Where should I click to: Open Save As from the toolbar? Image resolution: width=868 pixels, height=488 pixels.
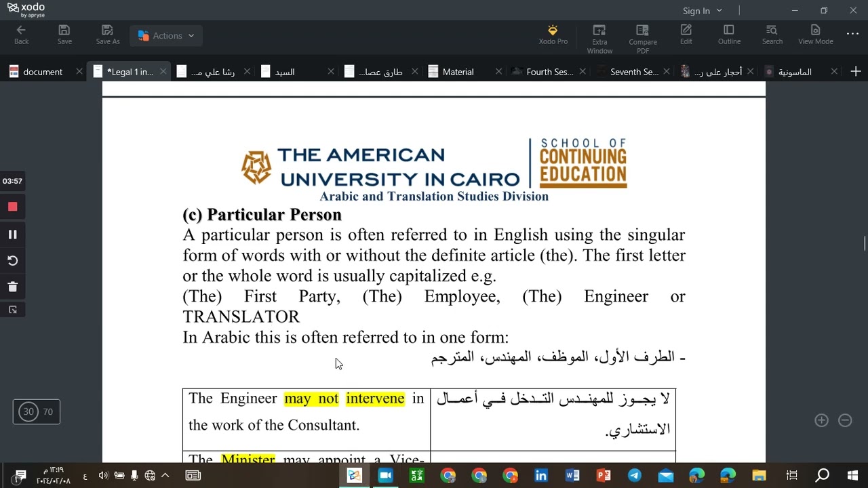(107, 35)
